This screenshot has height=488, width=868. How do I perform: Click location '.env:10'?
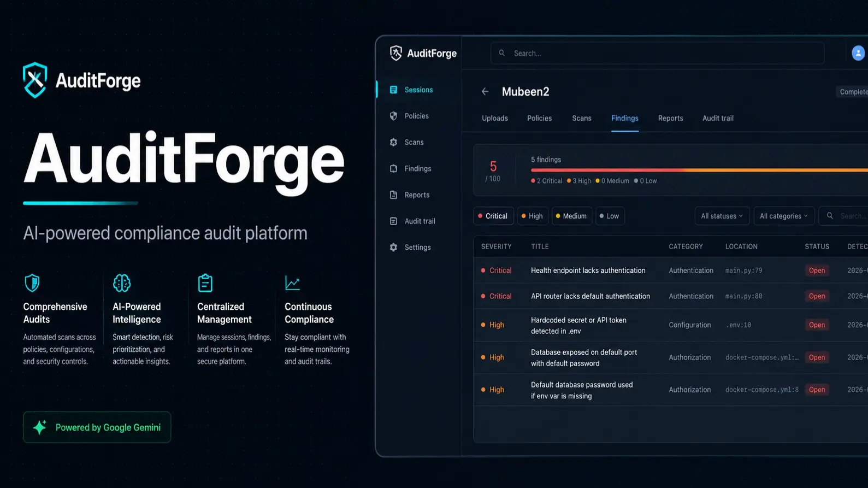[x=738, y=325]
